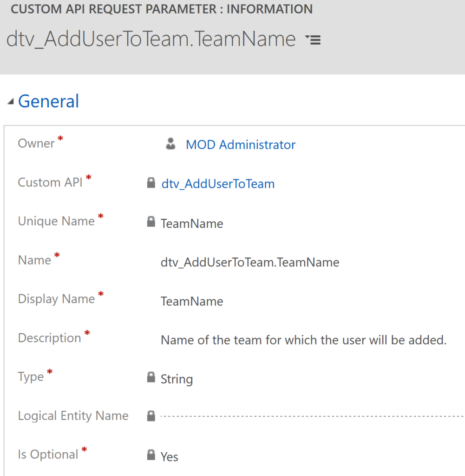Click the lock icon beside Logical Entity Name
Image resolution: width=465 pixels, height=476 pixels.
click(151, 416)
